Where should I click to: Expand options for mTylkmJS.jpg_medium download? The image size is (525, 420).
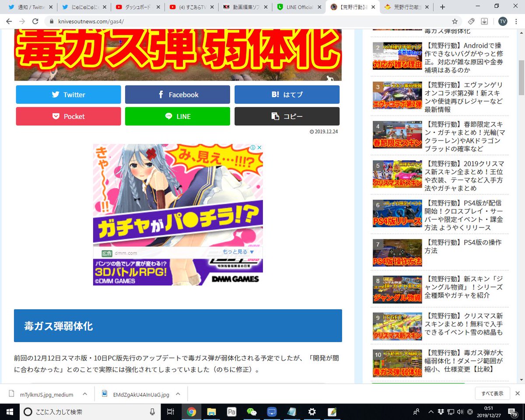click(85, 394)
